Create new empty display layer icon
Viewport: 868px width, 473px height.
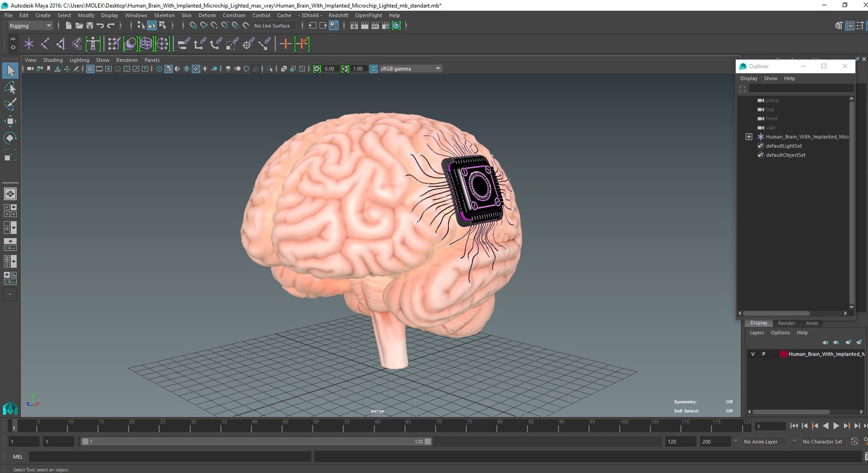coord(849,342)
